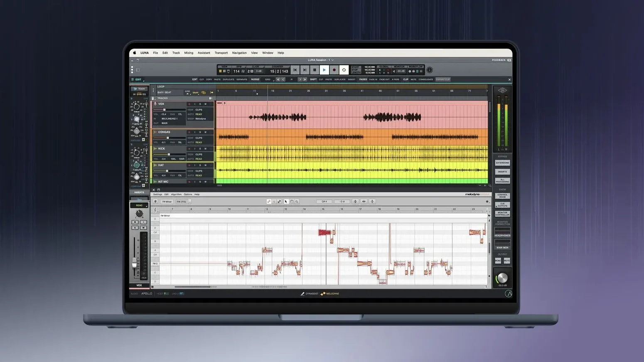Click the CONSOLIDATE clip button
644x362 pixels.
(x=425, y=79)
